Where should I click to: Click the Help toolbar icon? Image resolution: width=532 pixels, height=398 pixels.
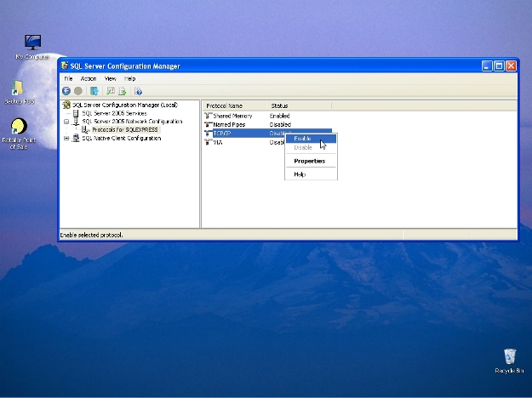pos(138,91)
